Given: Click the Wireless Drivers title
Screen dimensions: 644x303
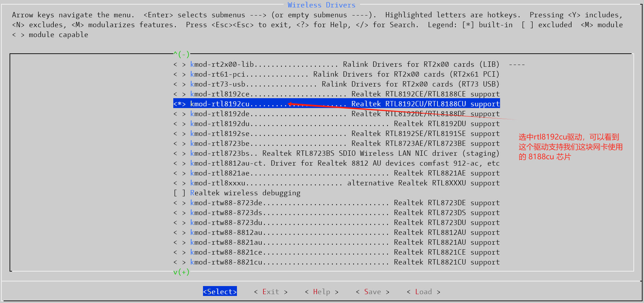Looking at the screenshot, I should (321, 5).
